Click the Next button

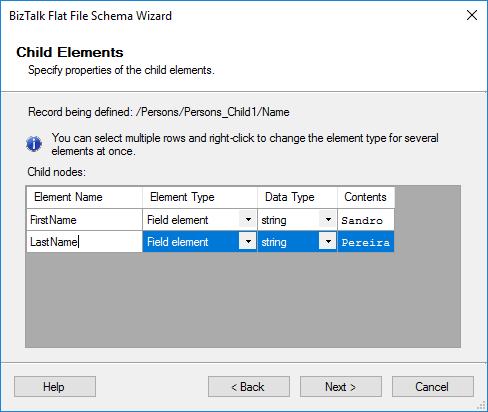pyautogui.click(x=341, y=387)
